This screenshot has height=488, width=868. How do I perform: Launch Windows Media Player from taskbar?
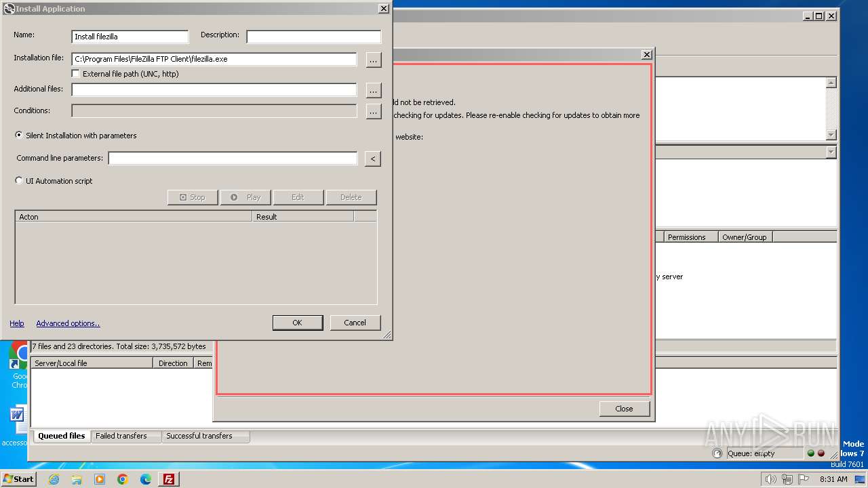coord(100,479)
